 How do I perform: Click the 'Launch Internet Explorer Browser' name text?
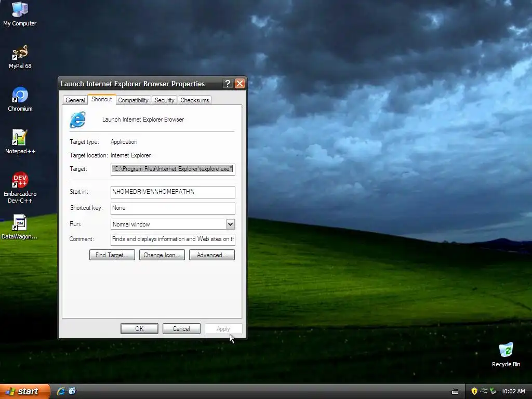[143, 119]
